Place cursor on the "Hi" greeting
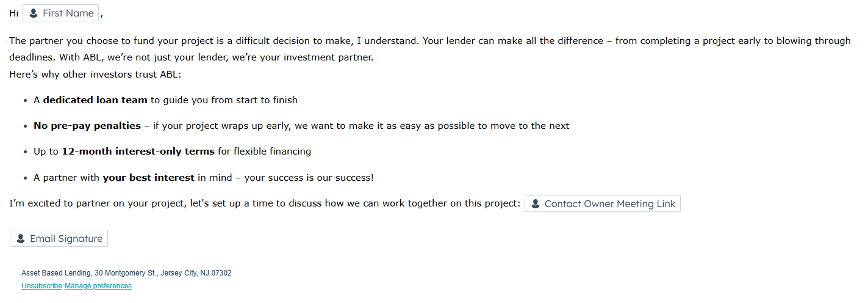This screenshot has width=868, height=303. tap(14, 13)
